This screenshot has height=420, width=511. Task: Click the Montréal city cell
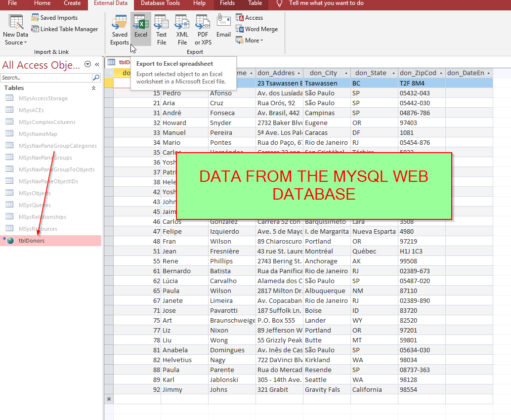pos(327,251)
